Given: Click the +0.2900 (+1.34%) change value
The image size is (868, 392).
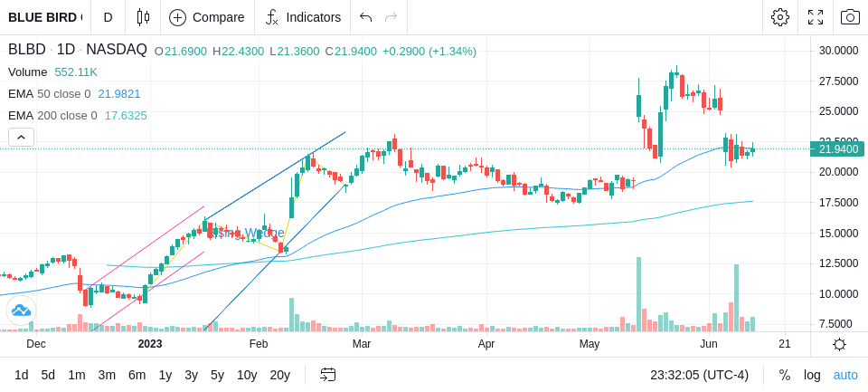Looking at the screenshot, I should pyautogui.click(x=429, y=51).
